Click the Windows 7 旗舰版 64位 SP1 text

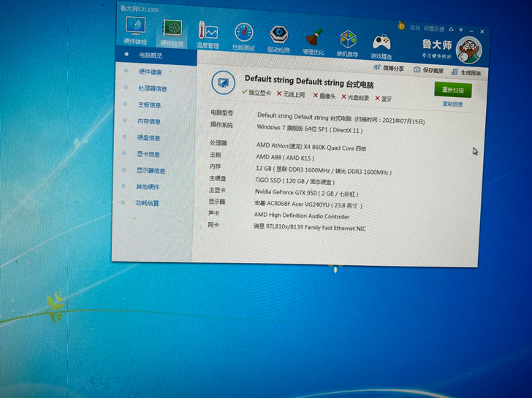pos(309,129)
